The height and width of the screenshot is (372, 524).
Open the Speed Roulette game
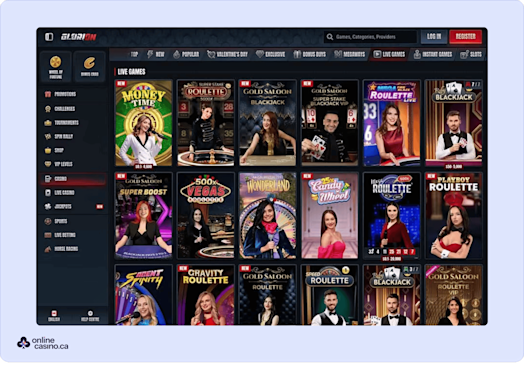[x=330, y=295]
